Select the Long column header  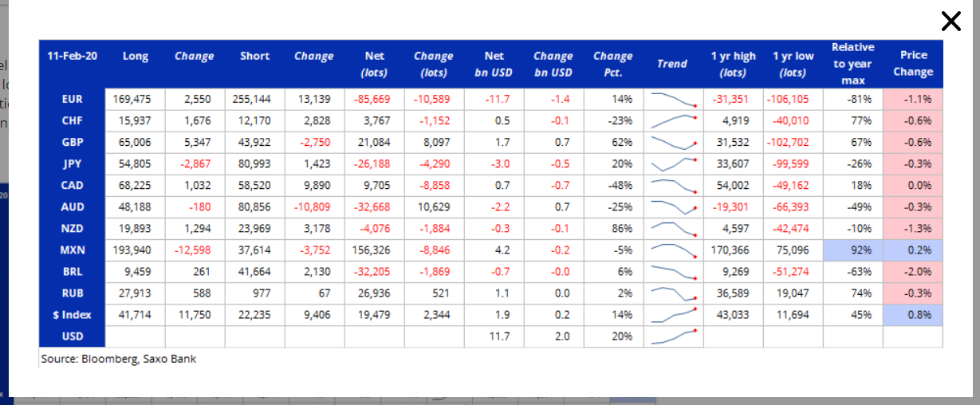point(136,57)
